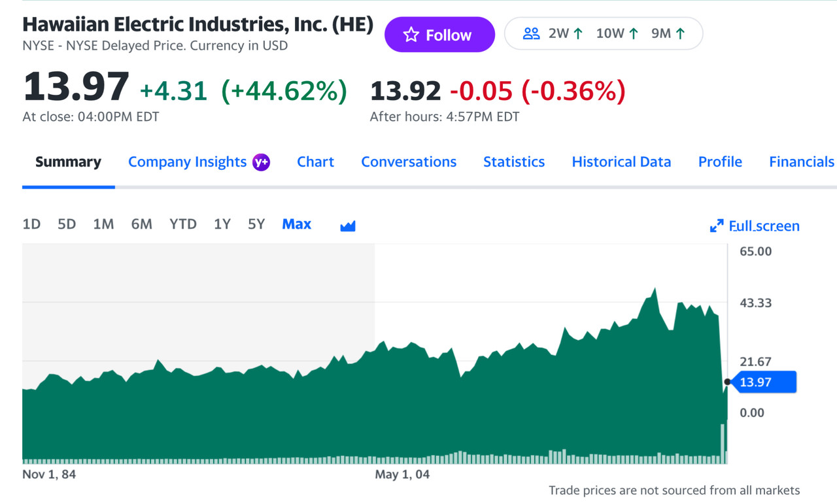Click 'Trade prices are not sourced' disclaimer
837x504 pixels.
point(674,490)
